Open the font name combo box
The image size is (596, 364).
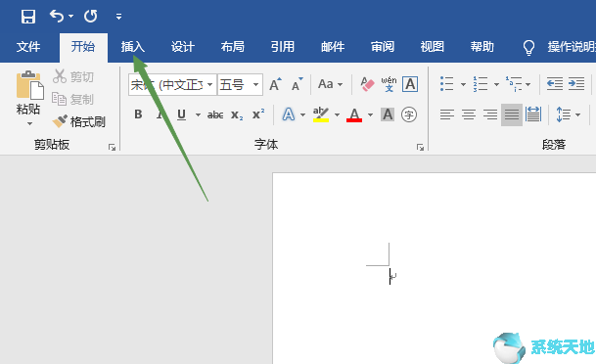[x=172, y=84]
